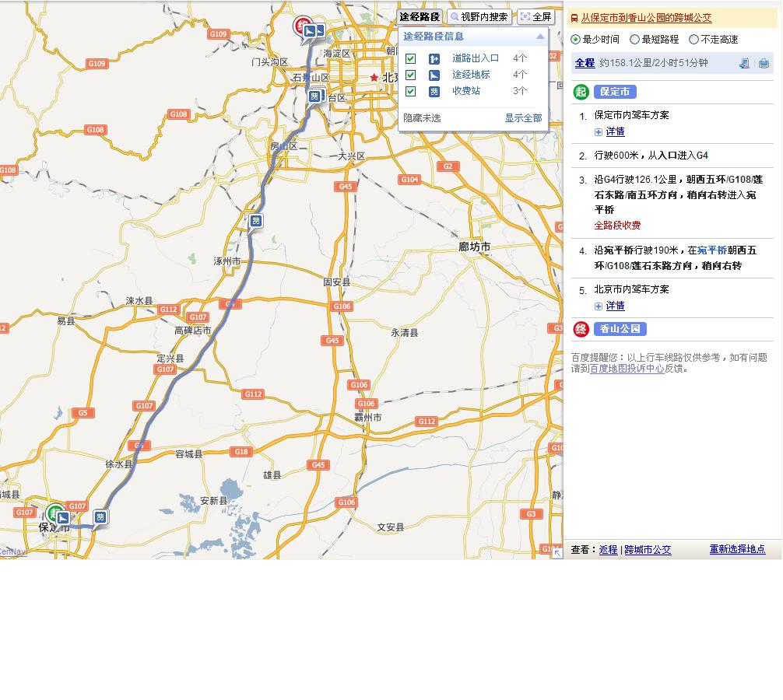Click the red 终 icon in directions list
The height and width of the screenshot is (700, 783).
tap(581, 329)
